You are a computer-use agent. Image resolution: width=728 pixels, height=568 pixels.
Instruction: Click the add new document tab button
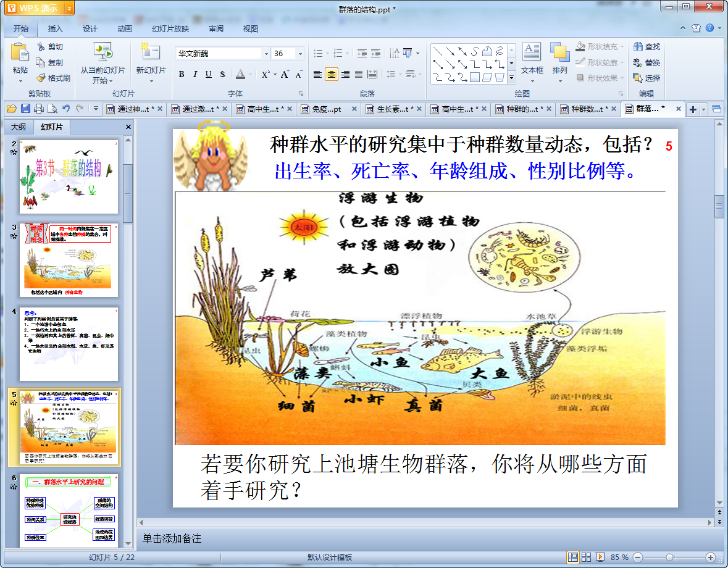tap(693, 109)
